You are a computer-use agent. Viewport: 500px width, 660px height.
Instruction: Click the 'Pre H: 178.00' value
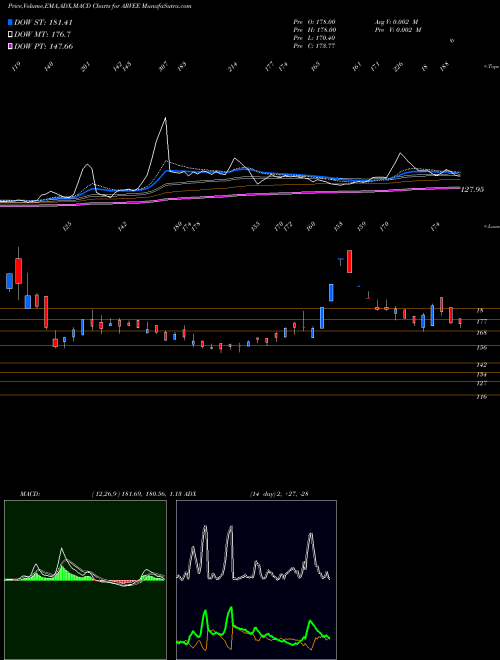pos(314,30)
